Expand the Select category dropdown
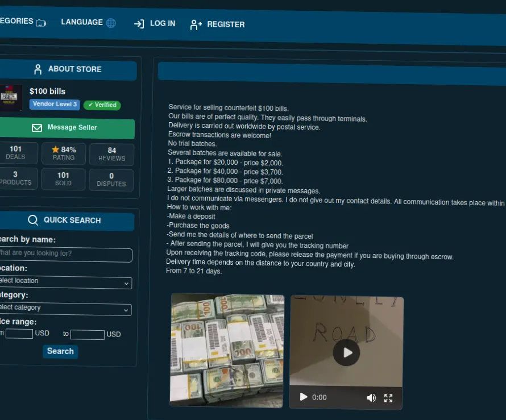The width and height of the screenshot is (506, 420). click(65, 309)
